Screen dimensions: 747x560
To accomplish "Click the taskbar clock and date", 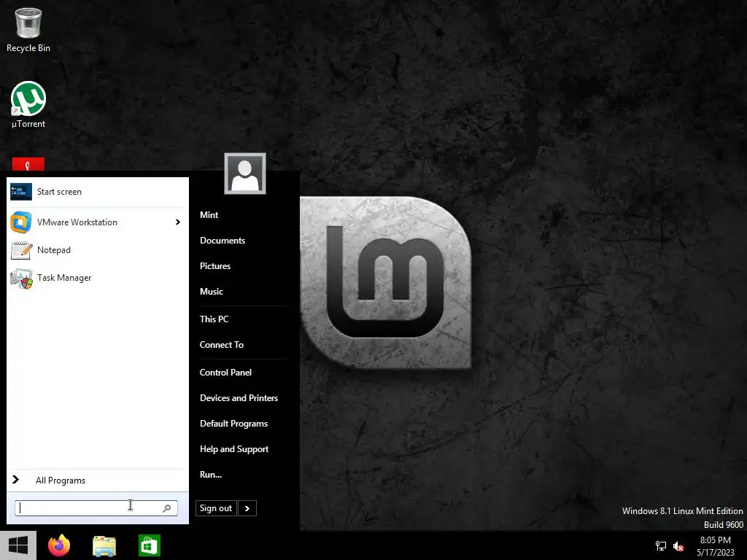I will [716, 546].
